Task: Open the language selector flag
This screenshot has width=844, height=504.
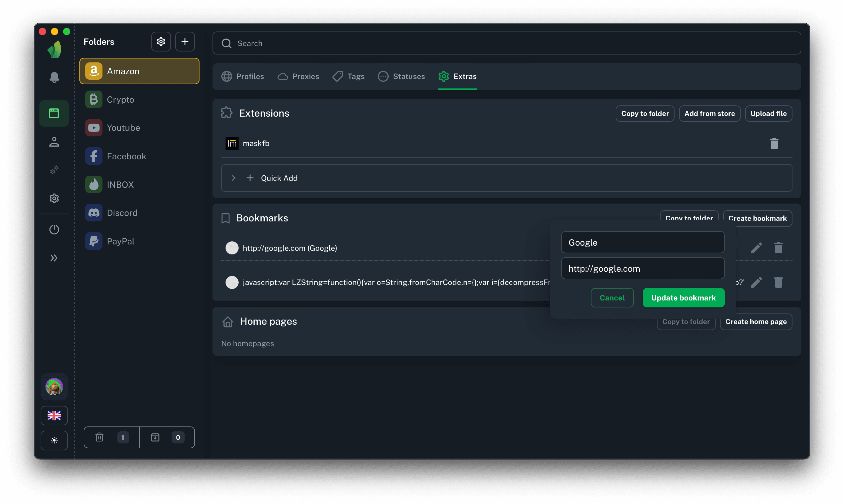Action: click(54, 415)
